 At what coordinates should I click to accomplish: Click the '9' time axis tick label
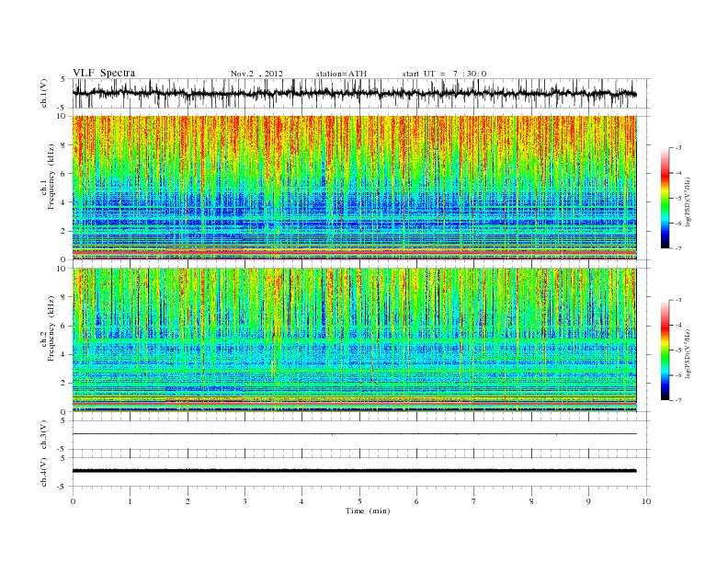(588, 501)
